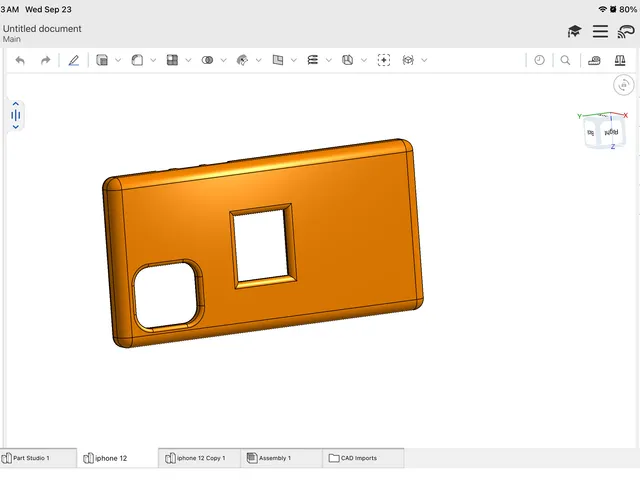The height and width of the screenshot is (480, 640).
Task: Open the learning center graduation cap
Action: tap(574, 31)
